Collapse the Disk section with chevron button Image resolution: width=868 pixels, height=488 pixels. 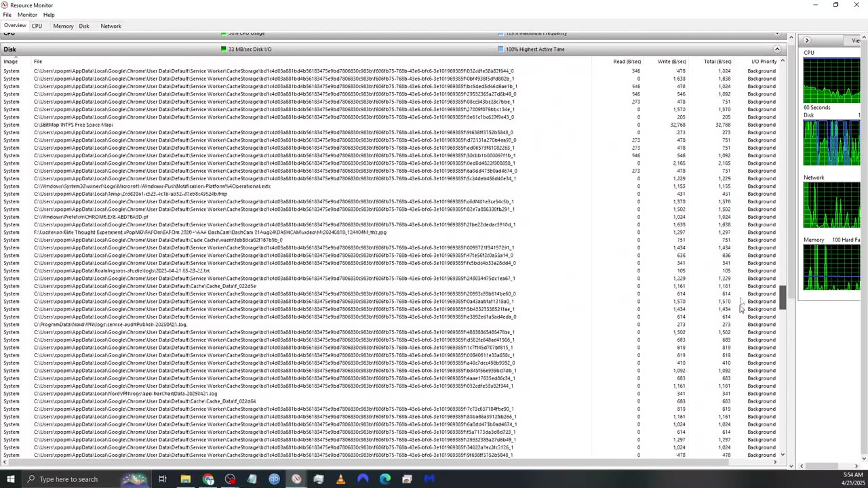point(777,49)
